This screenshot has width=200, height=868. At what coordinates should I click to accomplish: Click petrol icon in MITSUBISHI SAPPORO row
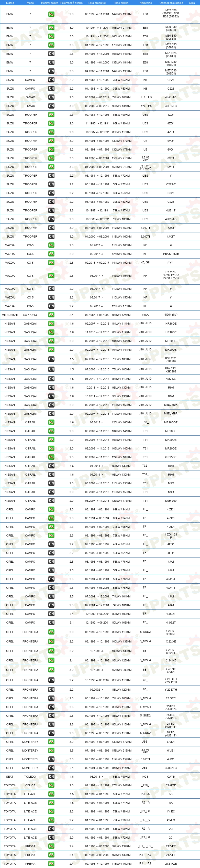(51, 315)
